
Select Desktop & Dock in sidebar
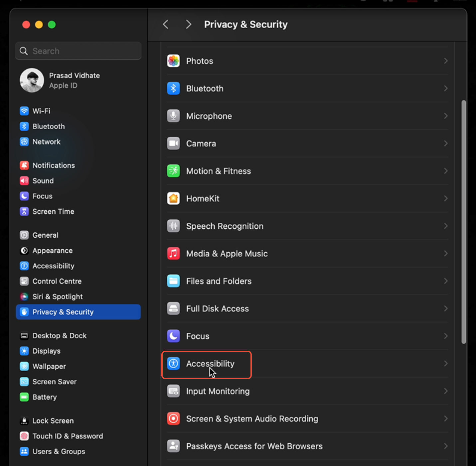click(x=78, y=336)
